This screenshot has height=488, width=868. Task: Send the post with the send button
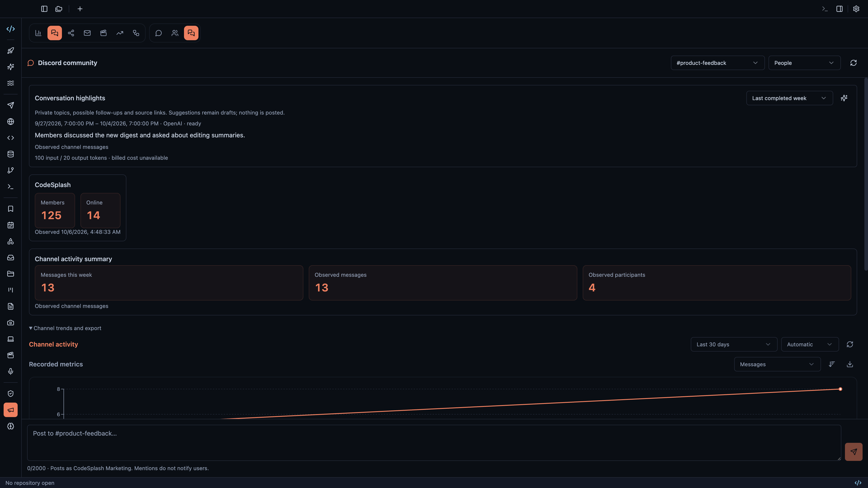click(x=854, y=452)
